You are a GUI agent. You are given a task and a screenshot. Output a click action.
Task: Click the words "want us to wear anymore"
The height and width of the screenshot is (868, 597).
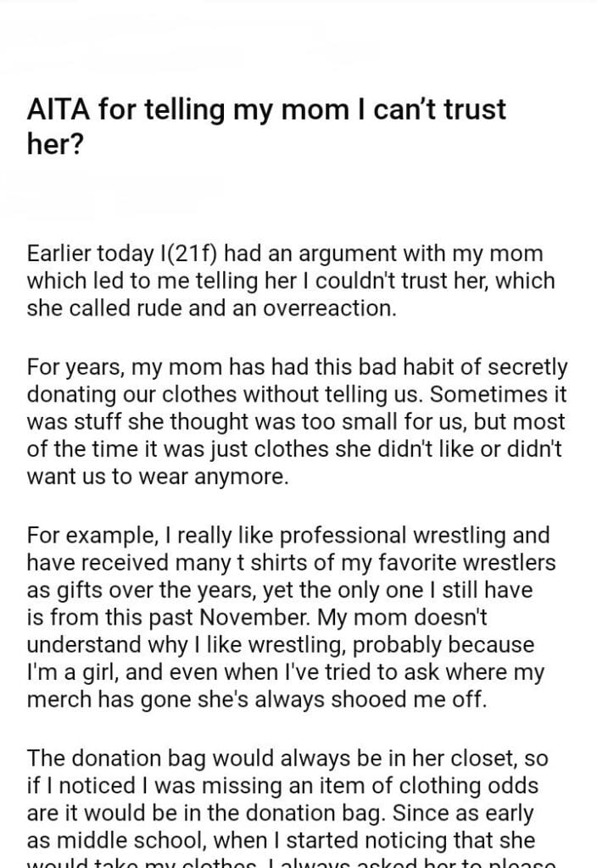pyautogui.click(x=158, y=476)
